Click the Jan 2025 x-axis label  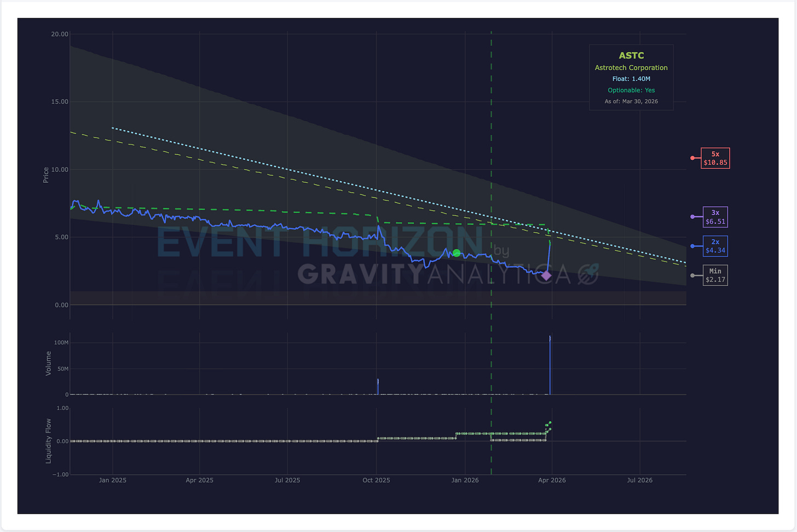[x=113, y=481]
